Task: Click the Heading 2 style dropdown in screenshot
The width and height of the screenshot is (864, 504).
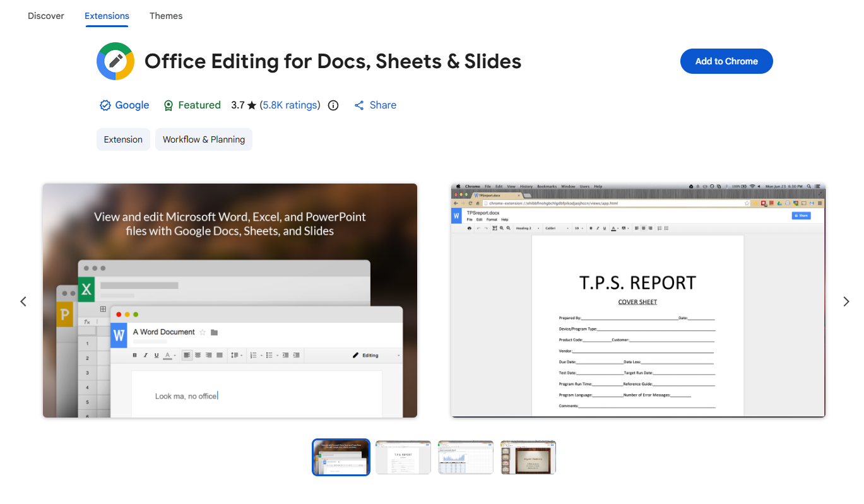Action: 527,228
